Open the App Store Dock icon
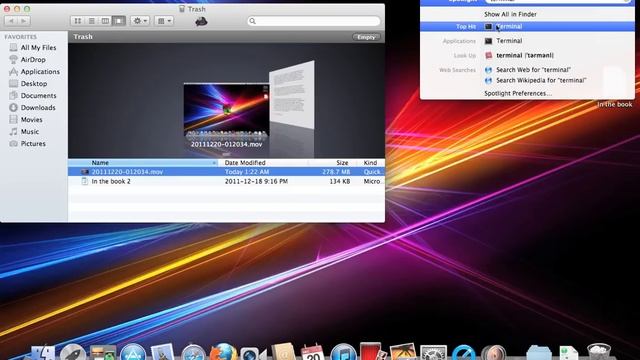Viewport: 640px width, 360px height. [133, 353]
